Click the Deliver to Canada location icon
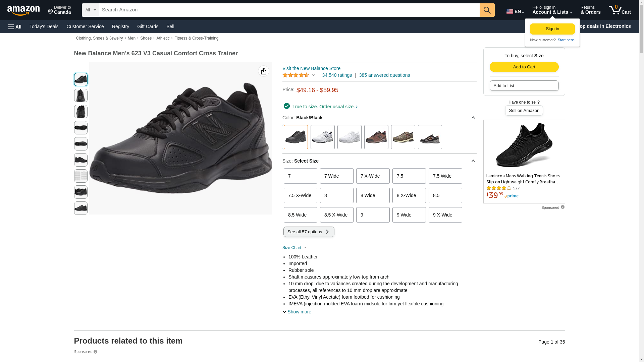This screenshot has height=362, width=644. pos(51,12)
